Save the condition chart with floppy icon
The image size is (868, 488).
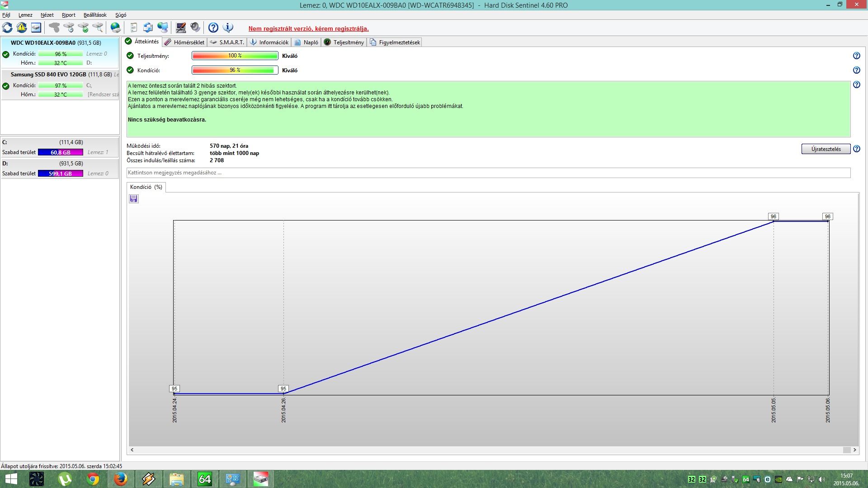[134, 199]
